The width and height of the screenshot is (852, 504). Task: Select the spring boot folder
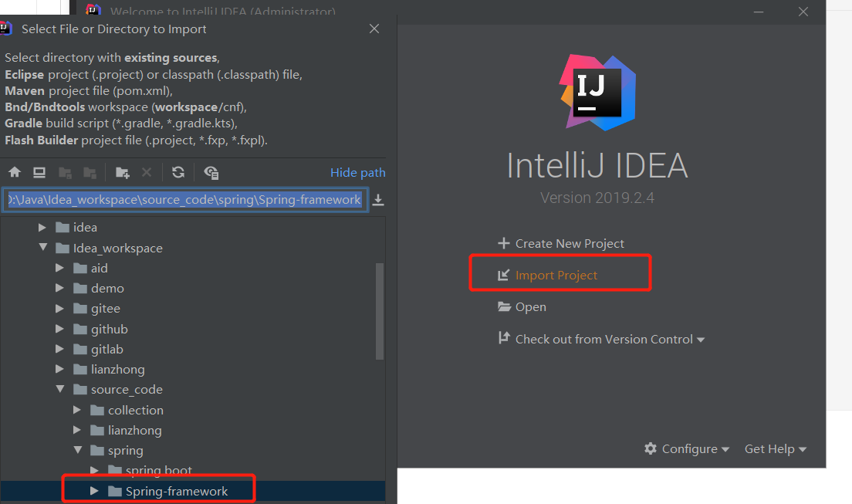click(159, 470)
